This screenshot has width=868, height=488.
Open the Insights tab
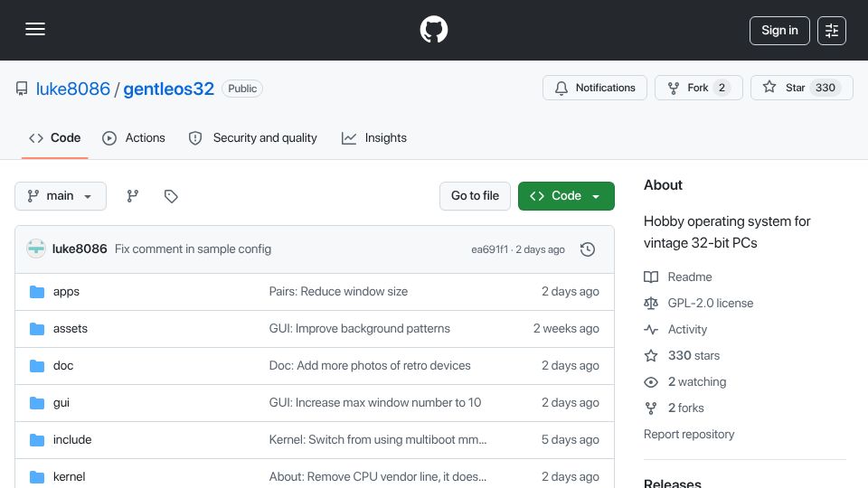click(x=374, y=137)
